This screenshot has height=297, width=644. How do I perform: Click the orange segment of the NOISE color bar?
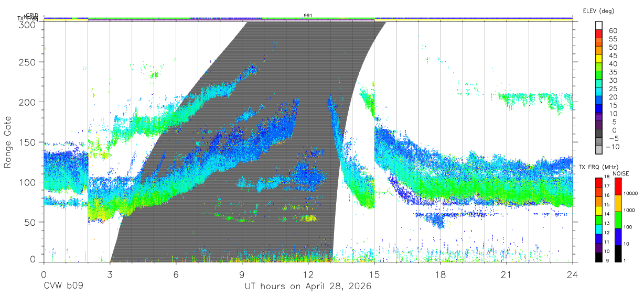617,203
